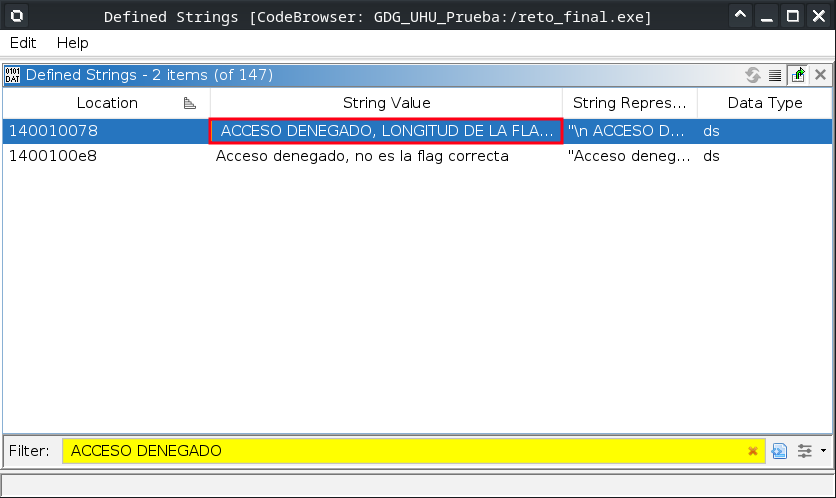Click the keep-above arrow in title bar
This screenshot has width=836, height=498.
pyautogui.click(x=740, y=15)
